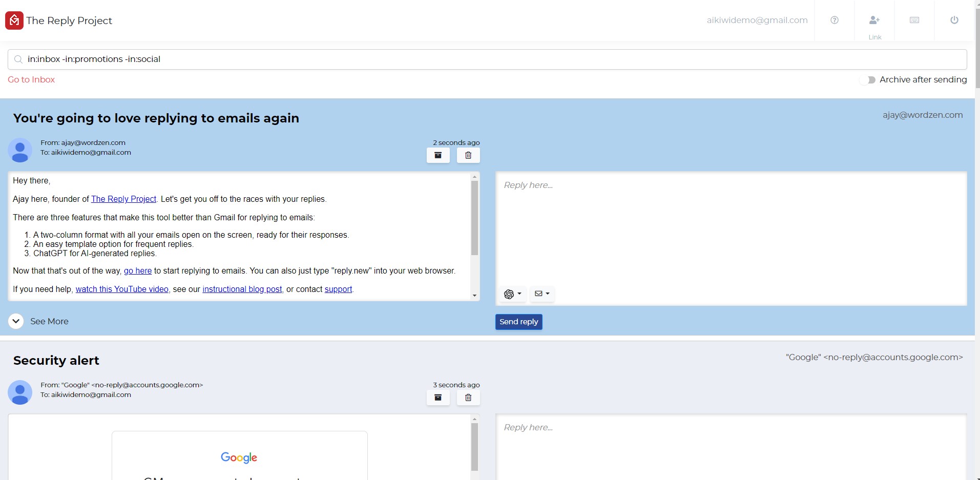Viewport: 980px width, 480px height.
Task: Click the sender avatar for ajay@wordzen.com
Action: tap(20, 150)
